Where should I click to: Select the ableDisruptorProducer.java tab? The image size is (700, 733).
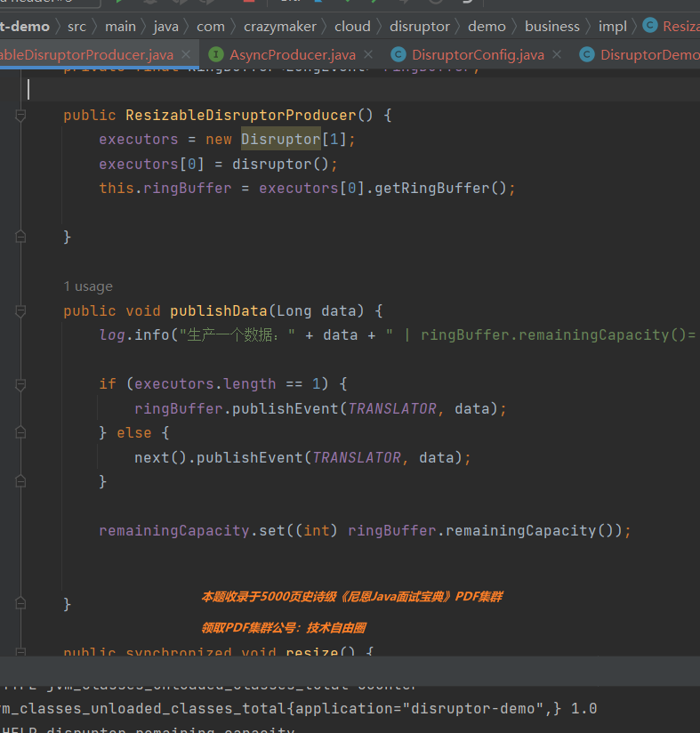86,54
